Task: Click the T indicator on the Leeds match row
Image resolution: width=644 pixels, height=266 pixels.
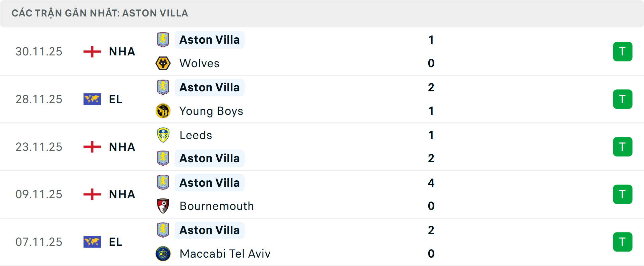Action: (x=623, y=147)
